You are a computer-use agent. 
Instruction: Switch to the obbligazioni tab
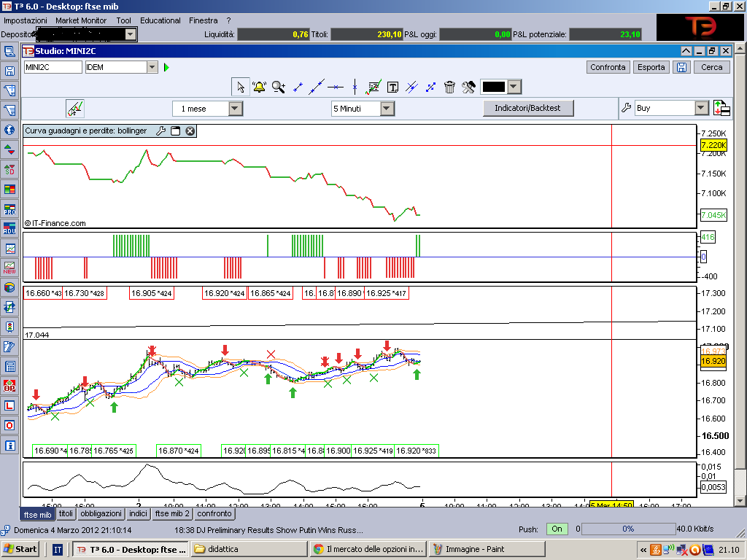pyautogui.click(x=101, y=513)
